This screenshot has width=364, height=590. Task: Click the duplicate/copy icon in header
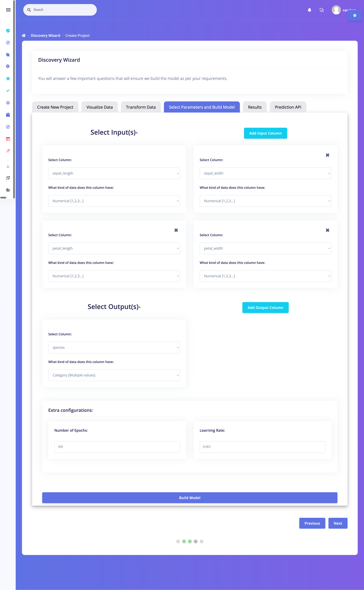click(321, 9)
